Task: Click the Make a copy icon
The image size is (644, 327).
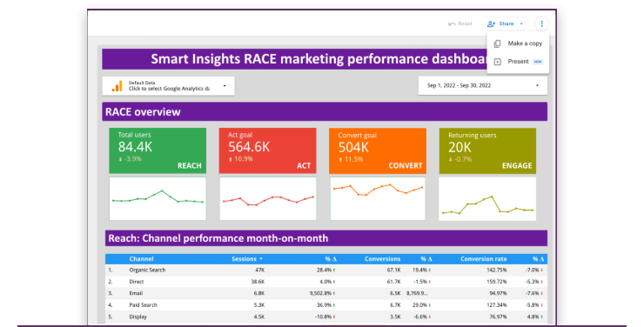Action: point(498,43)
